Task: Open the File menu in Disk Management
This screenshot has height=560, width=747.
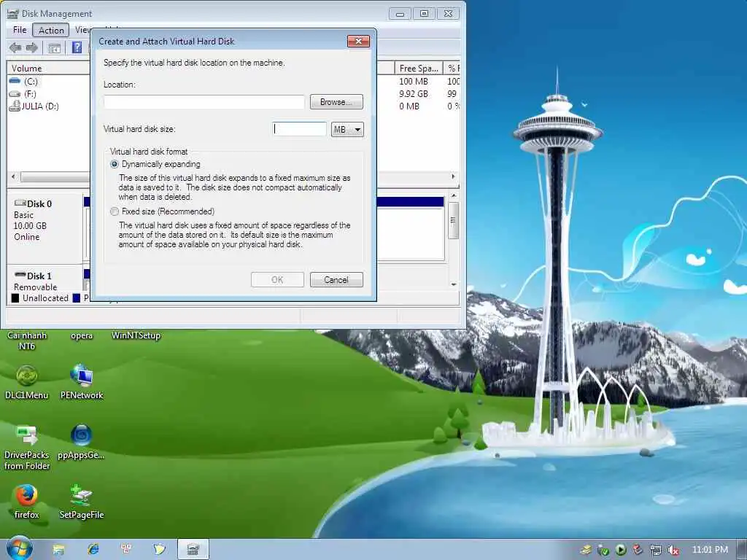Action: point(20,30)
